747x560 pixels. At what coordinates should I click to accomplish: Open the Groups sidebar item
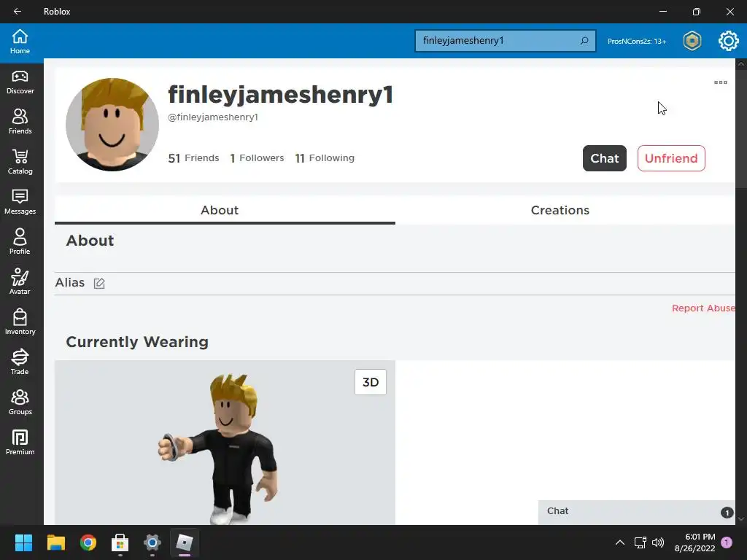tap(20, 402)
